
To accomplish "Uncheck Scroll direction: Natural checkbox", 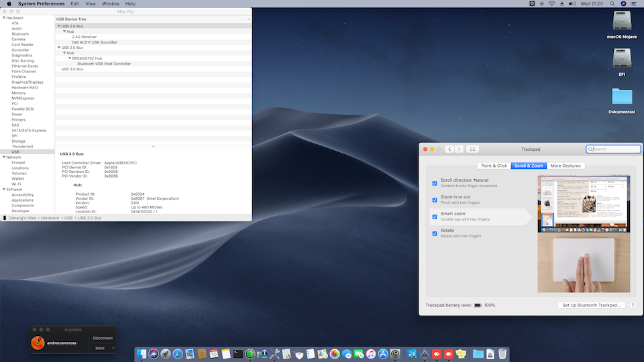I will [435, 183].
